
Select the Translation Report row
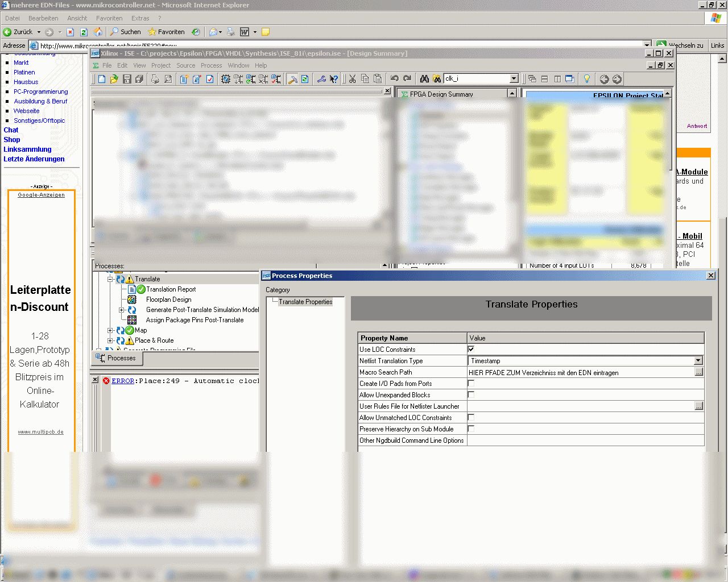point(171,289)
